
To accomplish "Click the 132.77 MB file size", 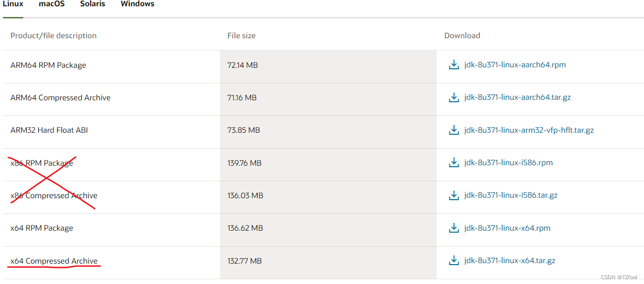I will tap(245, 261).
